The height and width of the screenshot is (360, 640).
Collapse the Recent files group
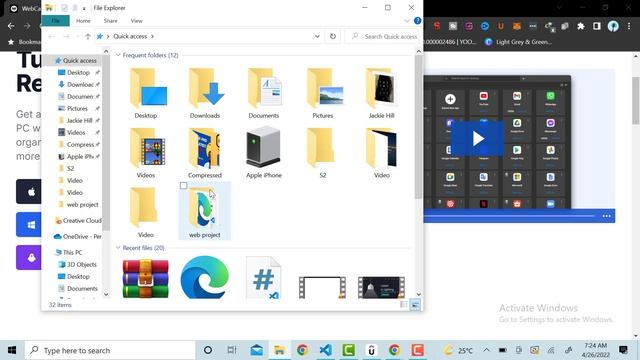tap(118, 248)
